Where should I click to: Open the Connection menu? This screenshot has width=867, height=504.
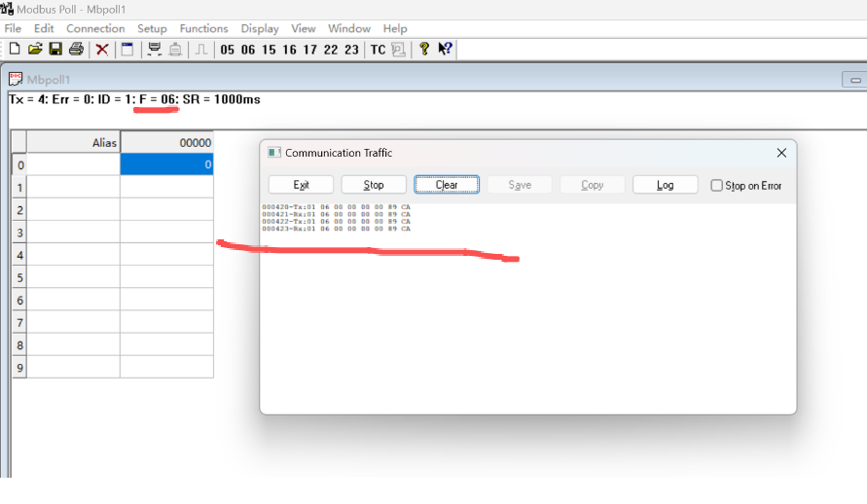(x=95, y=28)
